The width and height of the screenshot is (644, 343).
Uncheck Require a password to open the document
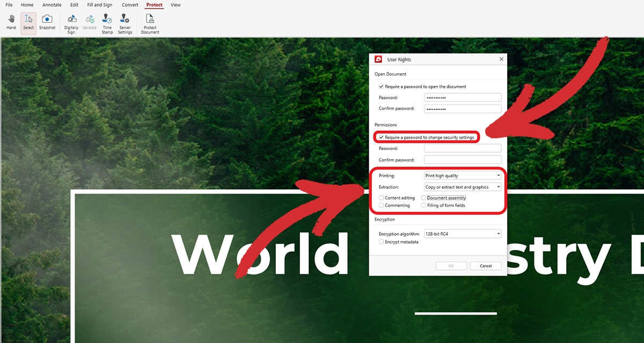tap(381, 86)
